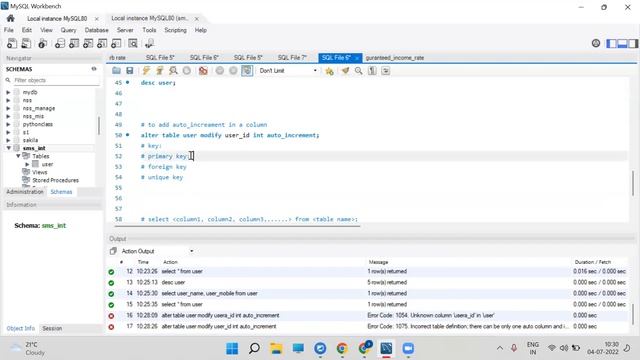Select the Schemas navigator tab
The width and height of the screenshot is (640, 360).
click(x=61, y=191)
